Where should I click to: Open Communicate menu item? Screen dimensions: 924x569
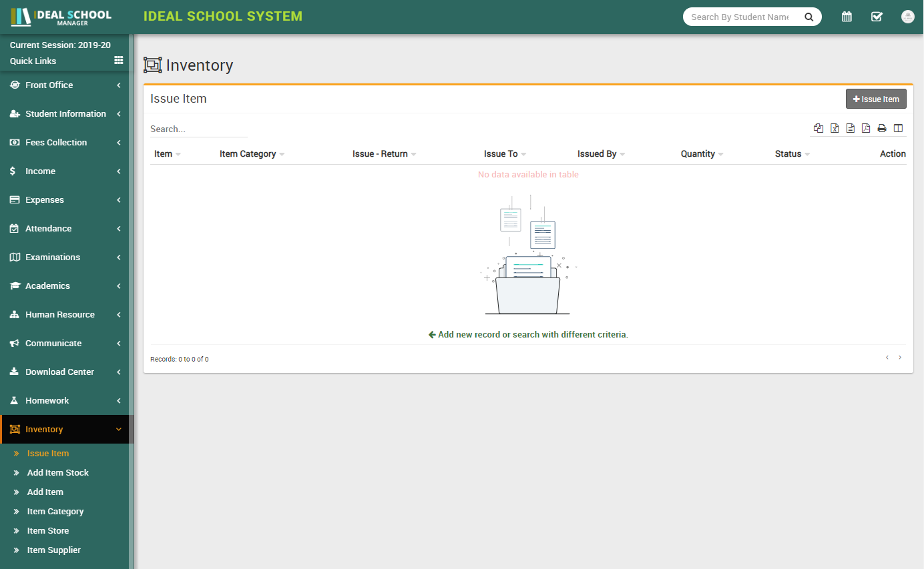click(67, 343)
